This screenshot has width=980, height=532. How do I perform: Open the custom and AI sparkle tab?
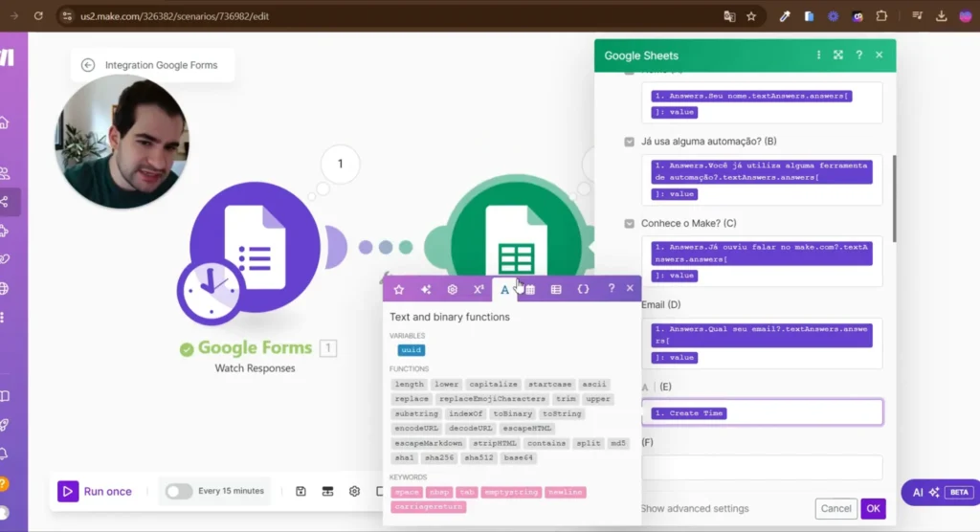pyautogui.click(x=426, y=289)
